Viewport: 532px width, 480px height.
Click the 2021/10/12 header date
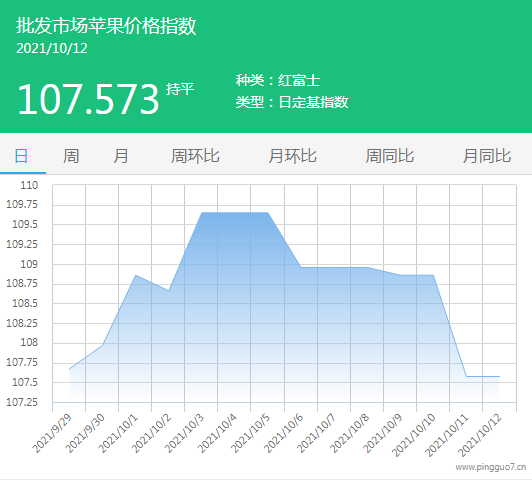point(52,49)
